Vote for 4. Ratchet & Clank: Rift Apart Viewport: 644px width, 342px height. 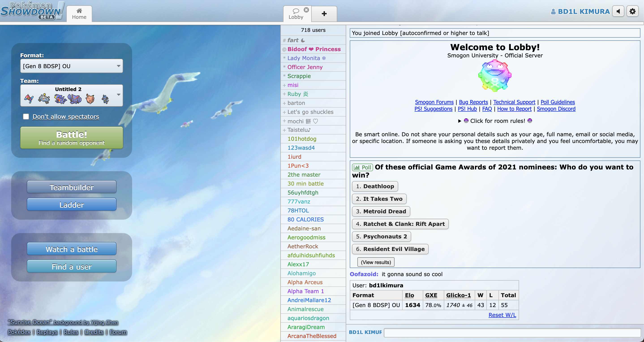[400, 224]
